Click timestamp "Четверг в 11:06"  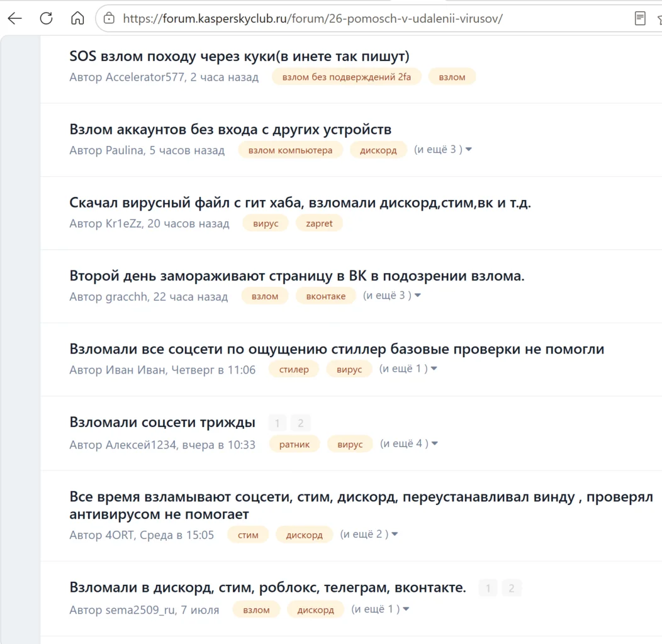pos(213,370)
